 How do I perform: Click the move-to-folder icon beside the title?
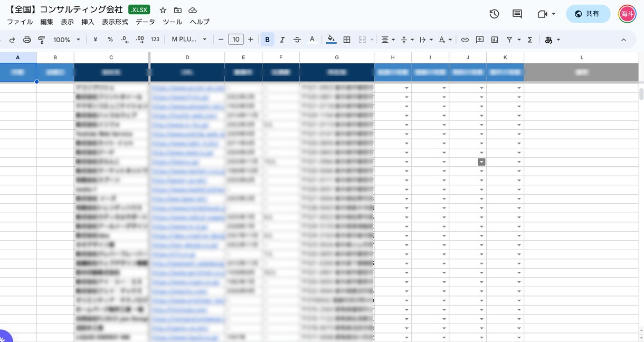pos(178,10)
